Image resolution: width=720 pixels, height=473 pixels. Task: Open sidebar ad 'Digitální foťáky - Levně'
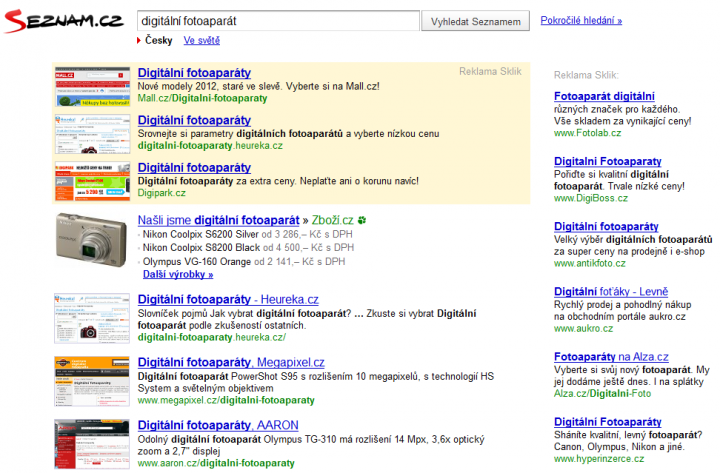[x=611, y=292]
